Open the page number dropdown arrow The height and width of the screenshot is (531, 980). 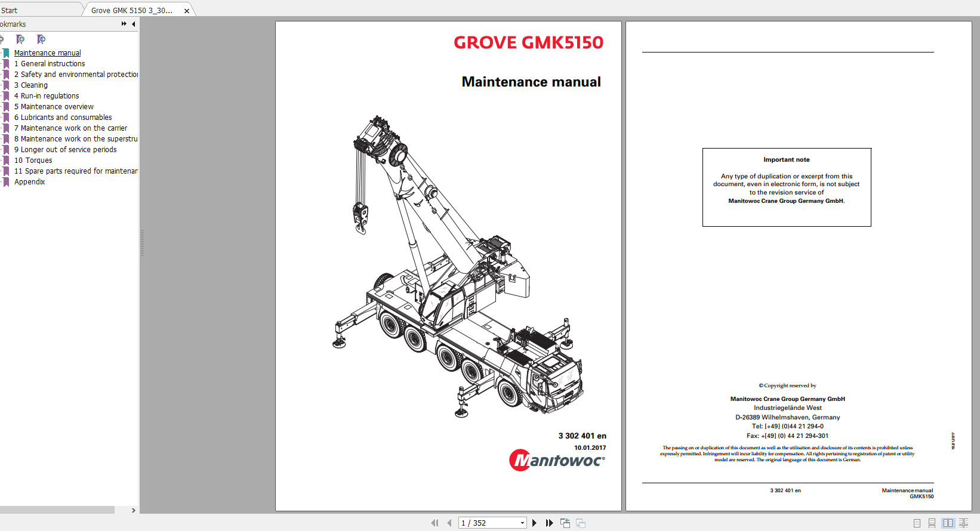point(522,523)
